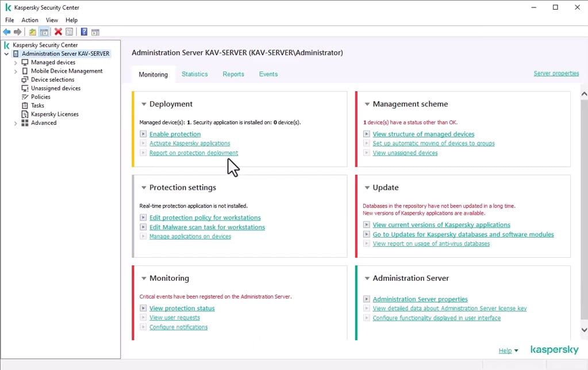Open the Help dropdown at bottom
Viewport: 588px width, 370px height.
coord(508,350)
